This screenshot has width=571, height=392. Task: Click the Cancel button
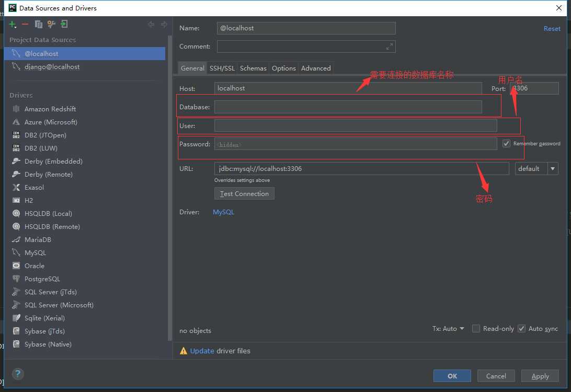point(496,376)
